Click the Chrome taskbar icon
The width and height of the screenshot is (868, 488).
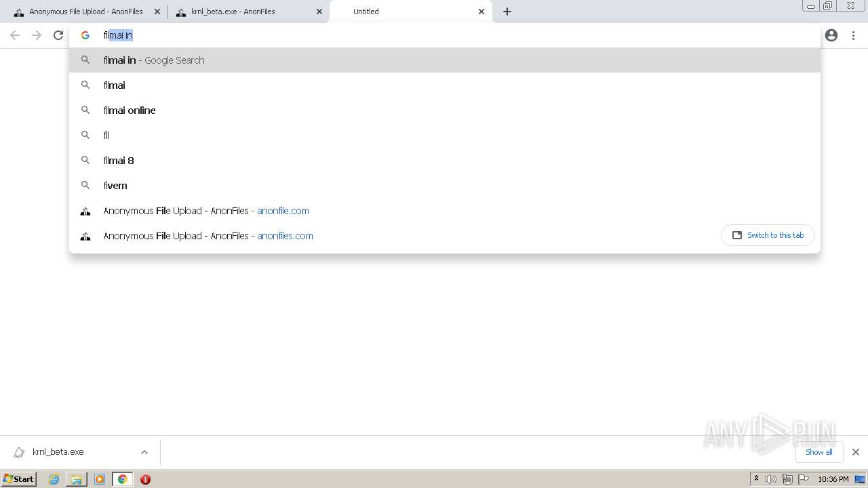point(123,479)
